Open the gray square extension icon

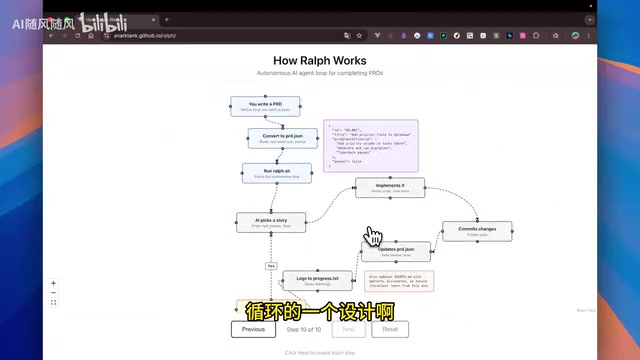coord(496,36)
